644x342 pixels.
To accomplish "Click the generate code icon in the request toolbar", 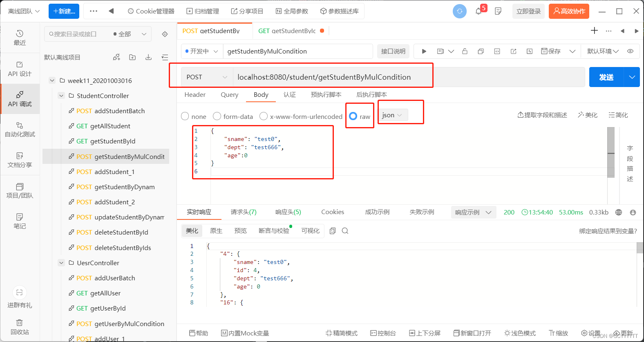I will 497,51.
